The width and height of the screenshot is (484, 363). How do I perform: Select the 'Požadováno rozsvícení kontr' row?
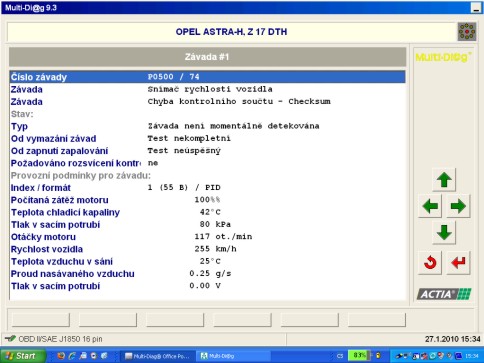coord(208,163)
